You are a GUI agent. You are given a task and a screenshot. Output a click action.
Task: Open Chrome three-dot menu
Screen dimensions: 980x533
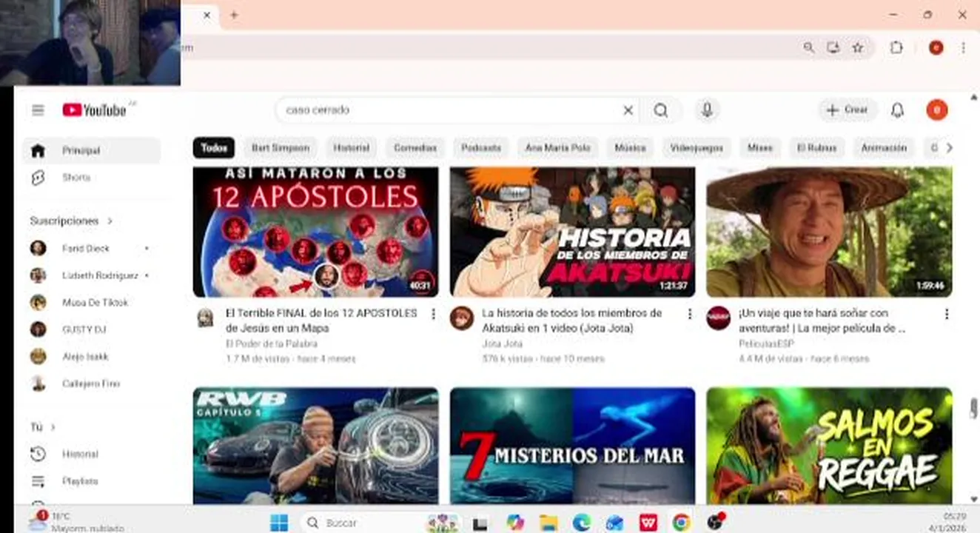point(963,47)
